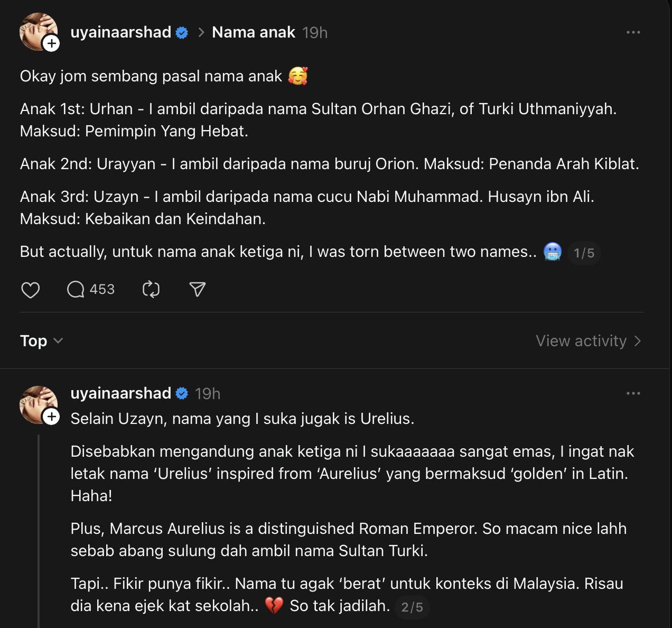Open the uyainaarshad username on the reply

tap(121, 393)
